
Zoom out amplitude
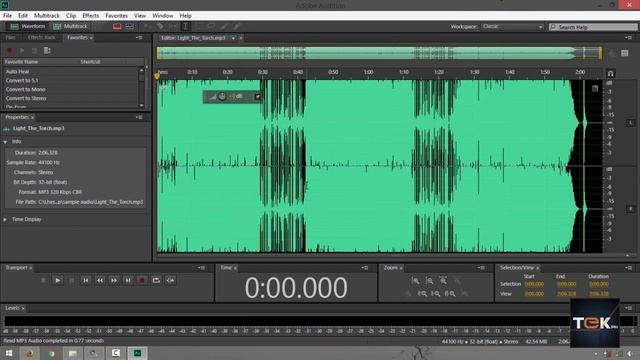click(x=429, y=281)
